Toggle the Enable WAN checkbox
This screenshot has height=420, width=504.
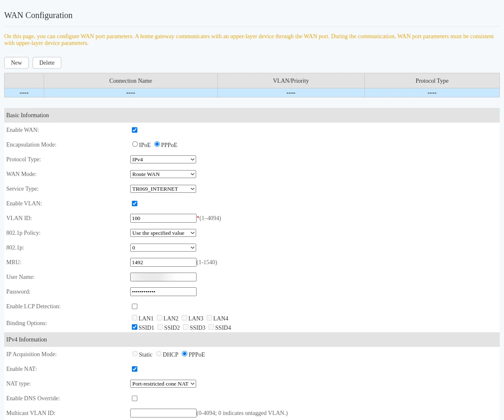coord(134,130)
